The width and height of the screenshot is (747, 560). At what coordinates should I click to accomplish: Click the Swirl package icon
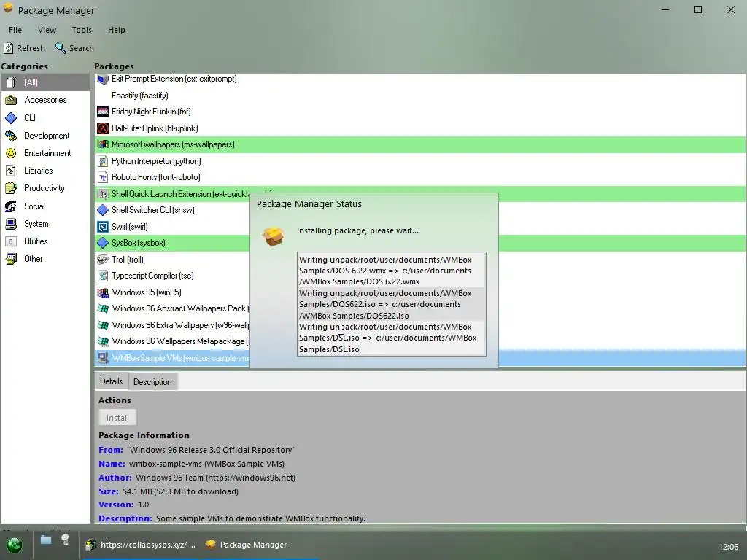point(103,227)
